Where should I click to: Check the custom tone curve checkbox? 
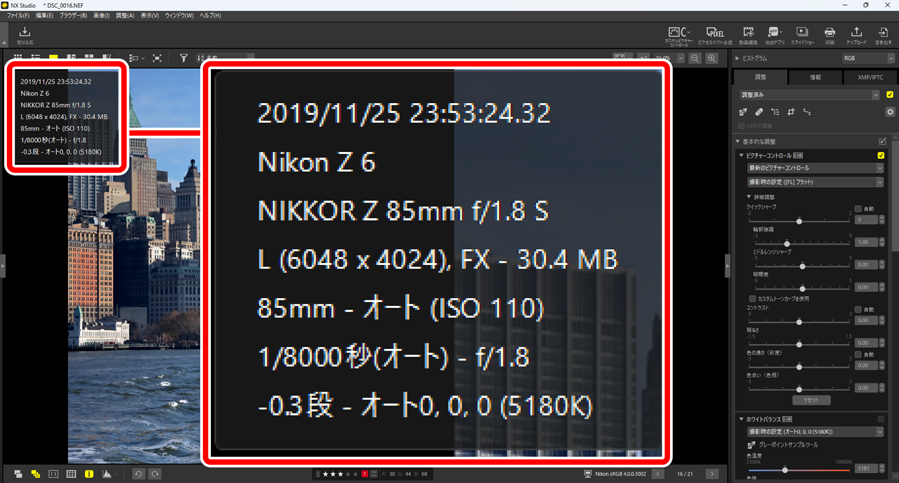coord(752,299)
